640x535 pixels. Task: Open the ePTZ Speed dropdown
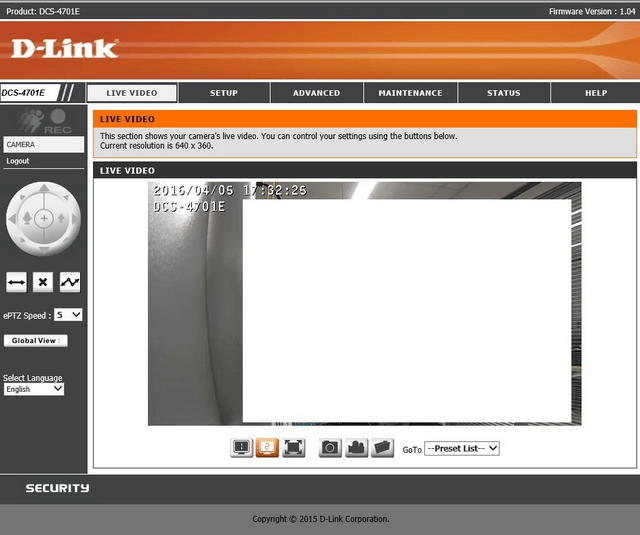point(68,315)
